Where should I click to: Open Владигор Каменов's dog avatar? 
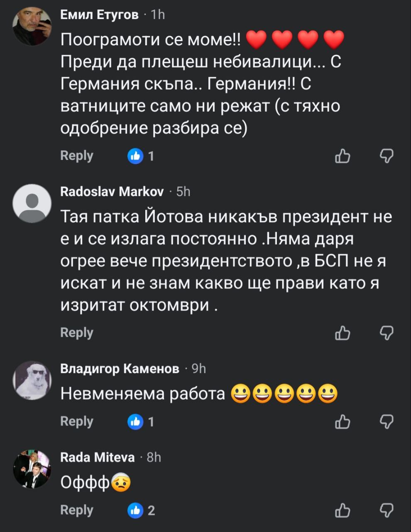tap(32, 380)
